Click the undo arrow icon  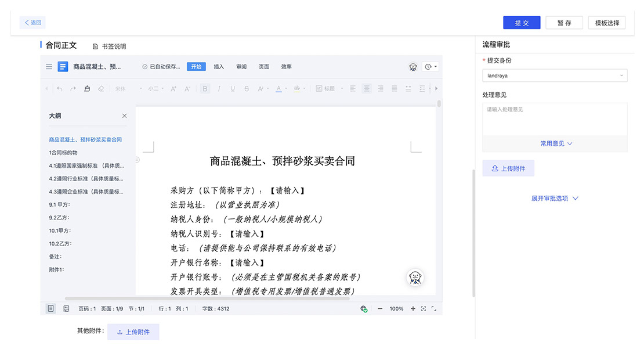point(59,89)
